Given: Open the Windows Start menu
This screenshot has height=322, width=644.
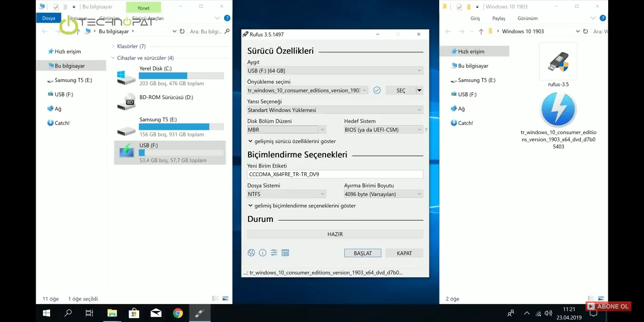Looking at the screenshot, I should click(x=47, y=313).
